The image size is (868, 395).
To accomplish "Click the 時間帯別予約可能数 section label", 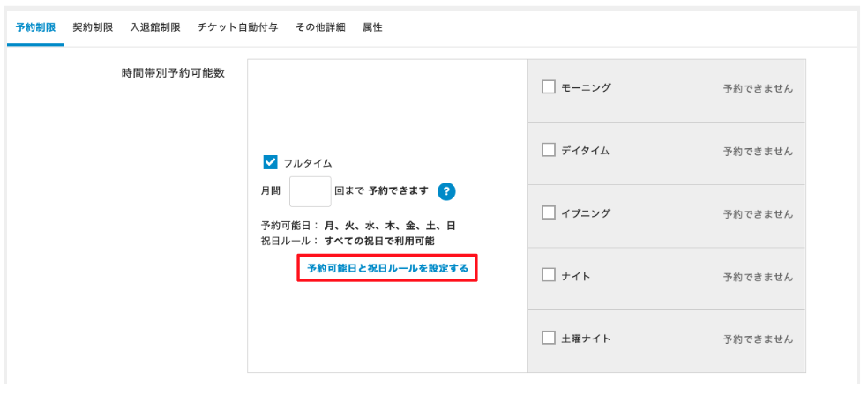I will click(173, 72).
